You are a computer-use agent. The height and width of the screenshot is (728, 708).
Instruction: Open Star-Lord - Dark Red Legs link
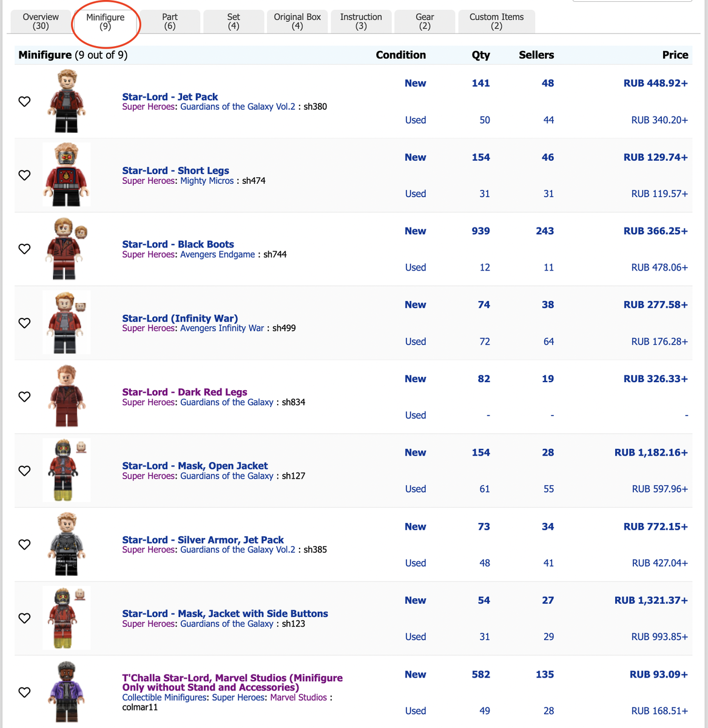click(x=184, y=392)
